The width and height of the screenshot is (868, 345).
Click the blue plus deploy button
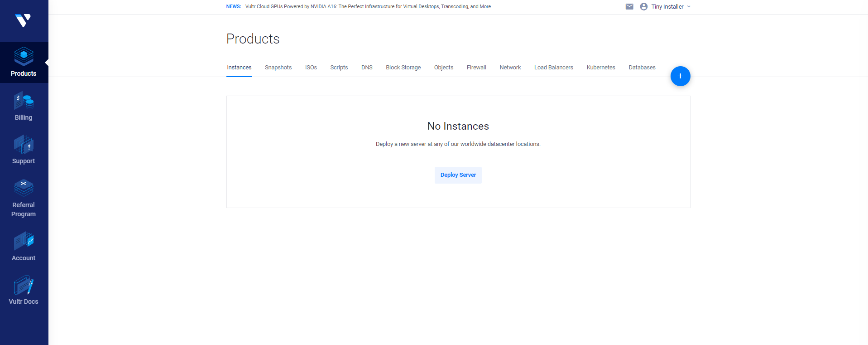[x=680, y=76]
